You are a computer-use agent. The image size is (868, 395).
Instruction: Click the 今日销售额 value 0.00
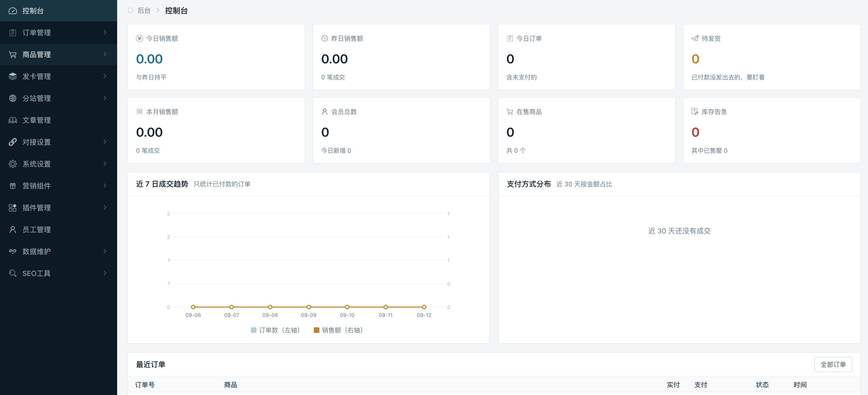tap(149, 59)
